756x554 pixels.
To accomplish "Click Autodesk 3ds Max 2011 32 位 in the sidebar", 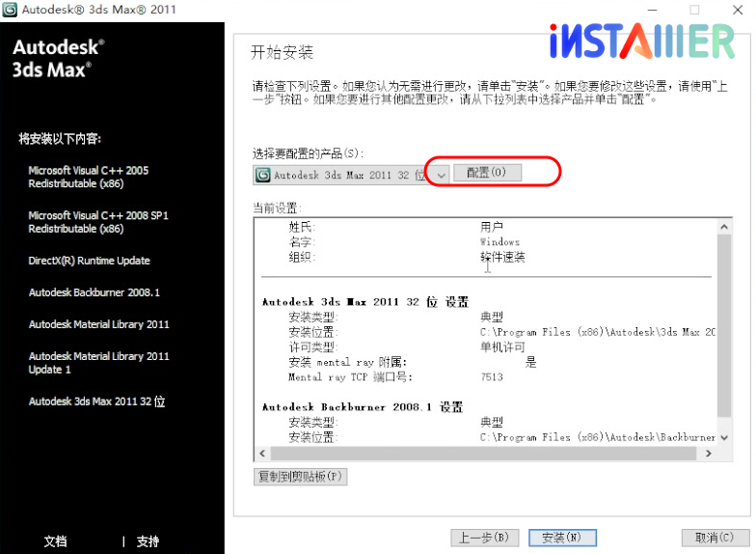I will pyautogui.click(x=96, y=402).
